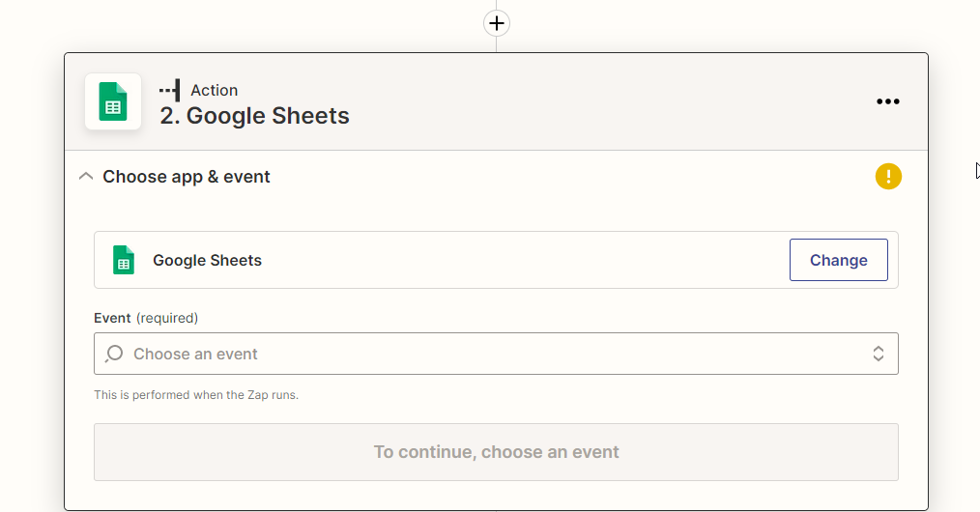The width and height of the screenshot is (980, 512).
Task: Click the 'This is performed when the Zap runs' text
Action: pyautogui.click(x=196, y=395)
